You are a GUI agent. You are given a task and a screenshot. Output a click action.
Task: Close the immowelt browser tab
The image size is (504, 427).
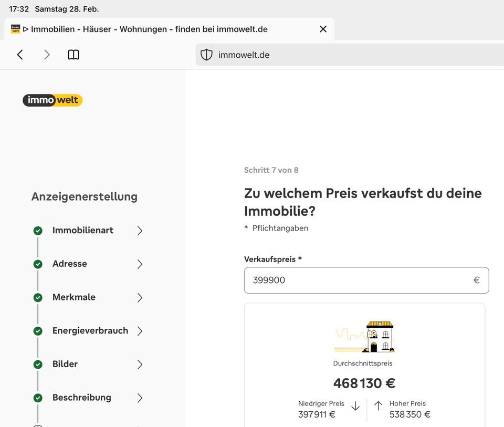tap(323, 29)
